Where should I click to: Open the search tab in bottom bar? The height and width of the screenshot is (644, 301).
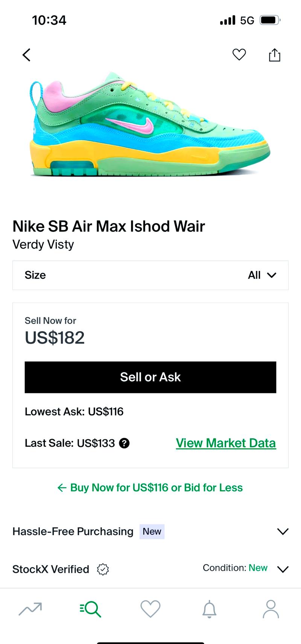pos(90,609)
